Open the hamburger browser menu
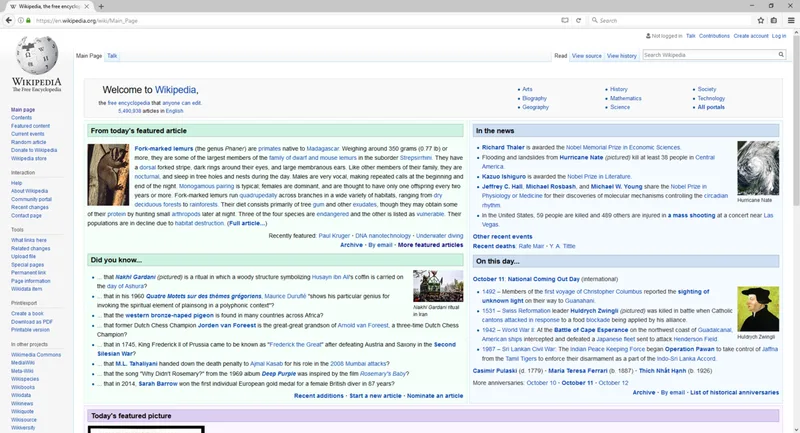The image size is (800, 433). (791, 20)
